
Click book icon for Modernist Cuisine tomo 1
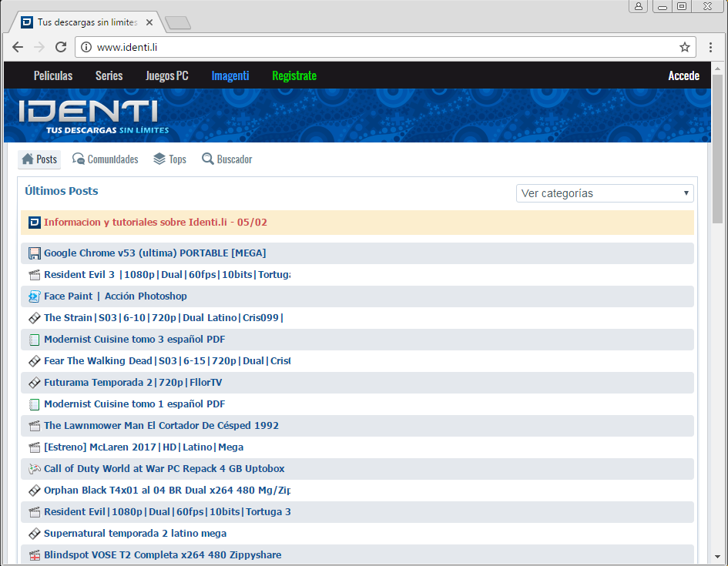(35, 404)
